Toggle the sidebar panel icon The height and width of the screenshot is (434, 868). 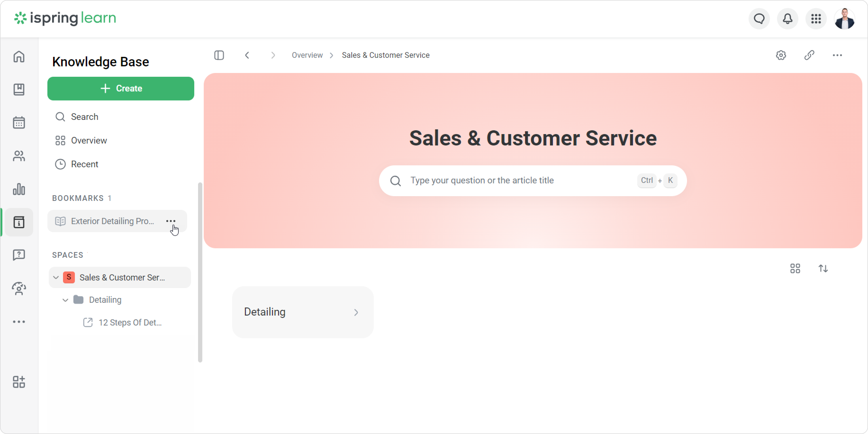pyautogui.click(x=219, y=55)
